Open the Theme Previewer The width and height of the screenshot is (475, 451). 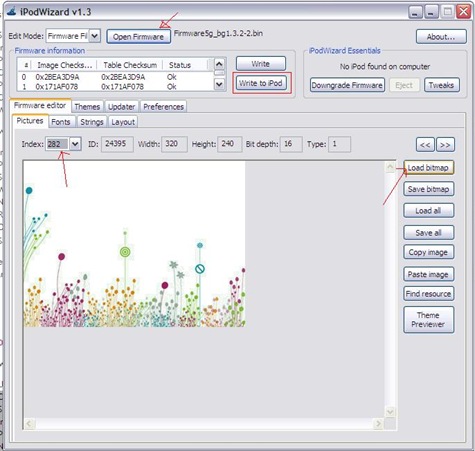click(x=428, y=320)
